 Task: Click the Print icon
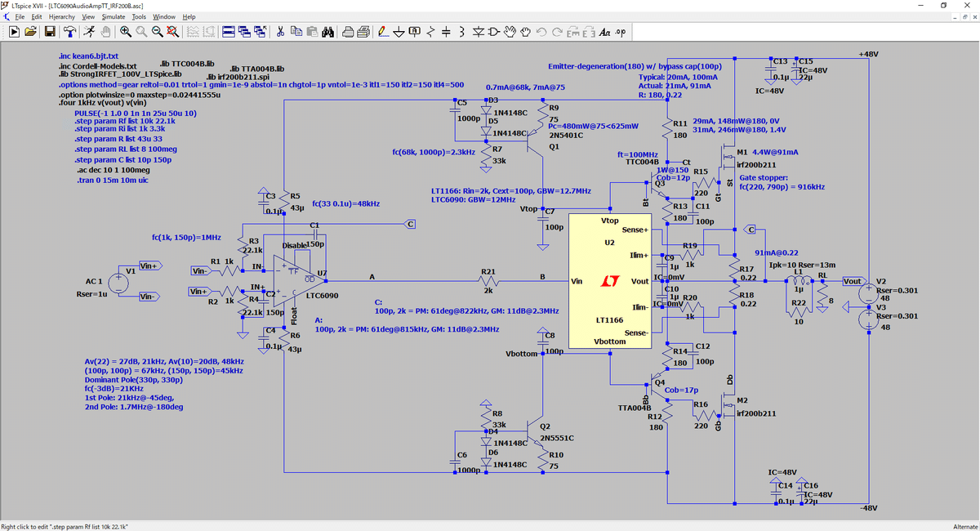(x=363, y=32)
